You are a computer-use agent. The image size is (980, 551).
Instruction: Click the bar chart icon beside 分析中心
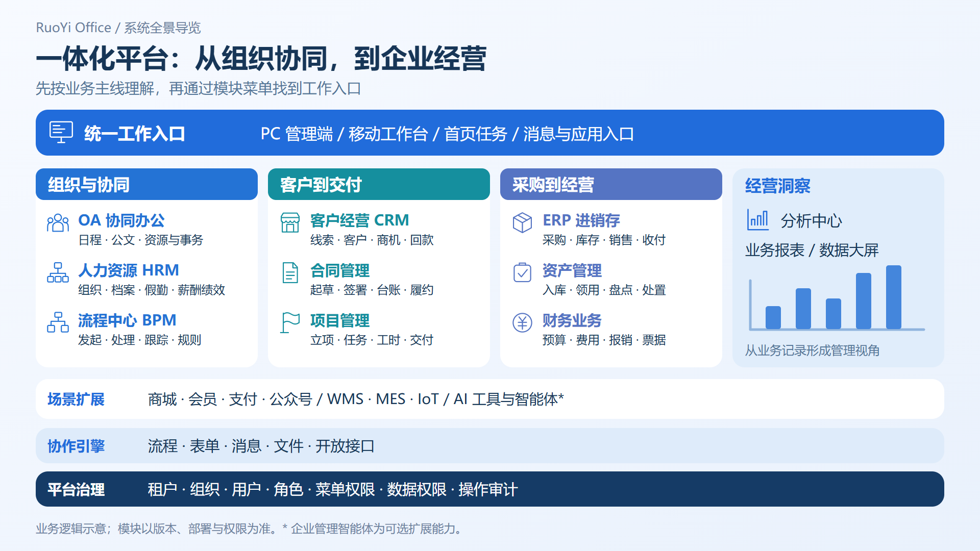coord(757,220)
